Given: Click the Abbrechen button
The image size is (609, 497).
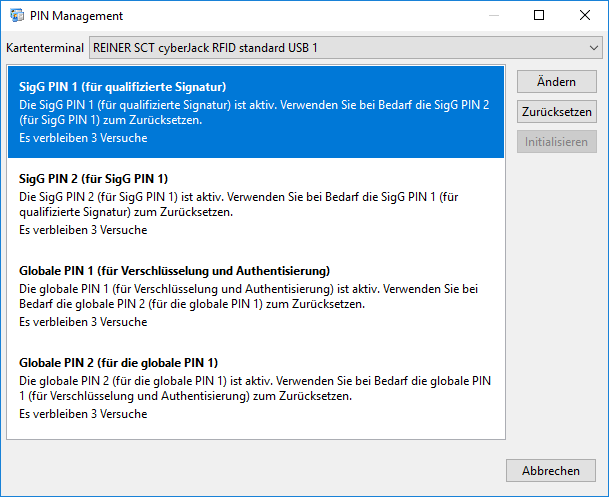Looking at the screenshot, I should pyautogui.click(x=551, y=471).
